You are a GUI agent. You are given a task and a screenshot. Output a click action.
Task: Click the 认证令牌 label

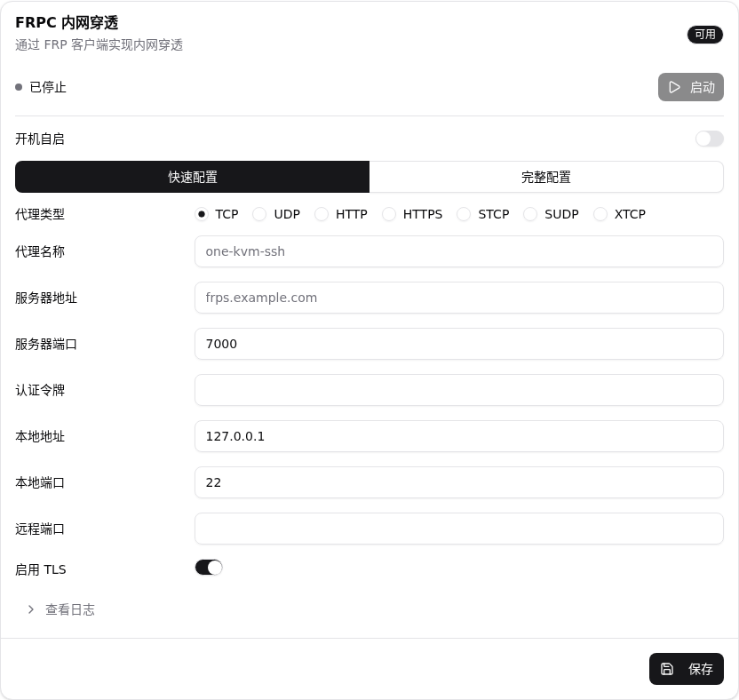click(x=40, y=390)
